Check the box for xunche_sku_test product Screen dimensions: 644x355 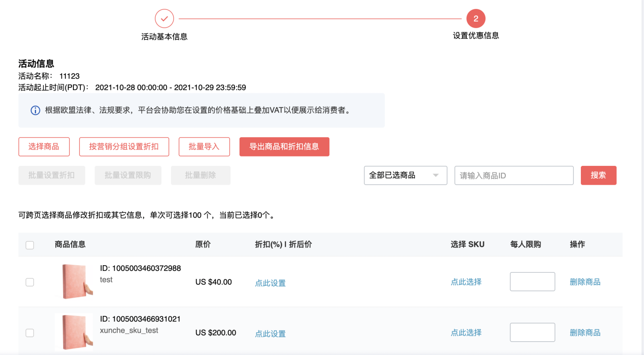pos(30,333)
